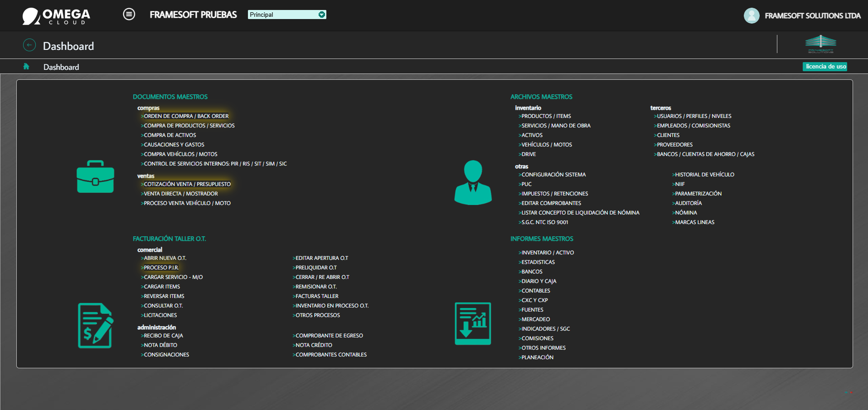Open PUC under otras
Screen dimensions: 868x410
(x=526, y=184)
